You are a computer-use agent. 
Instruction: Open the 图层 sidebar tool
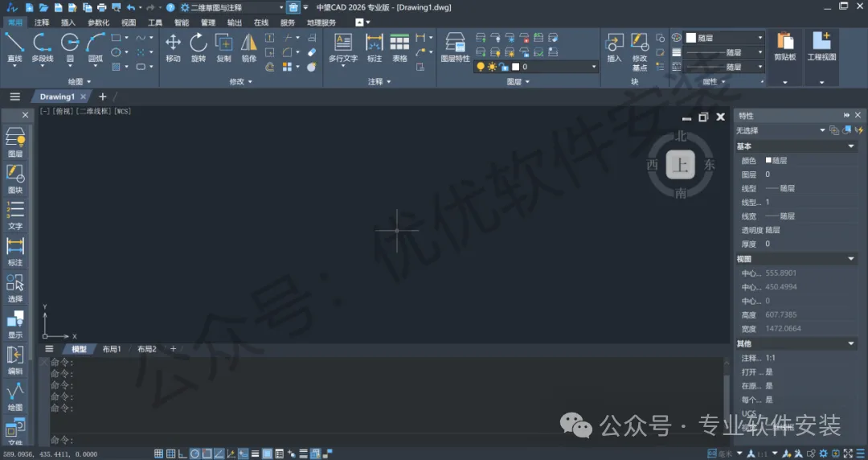[x=15, y=142]
